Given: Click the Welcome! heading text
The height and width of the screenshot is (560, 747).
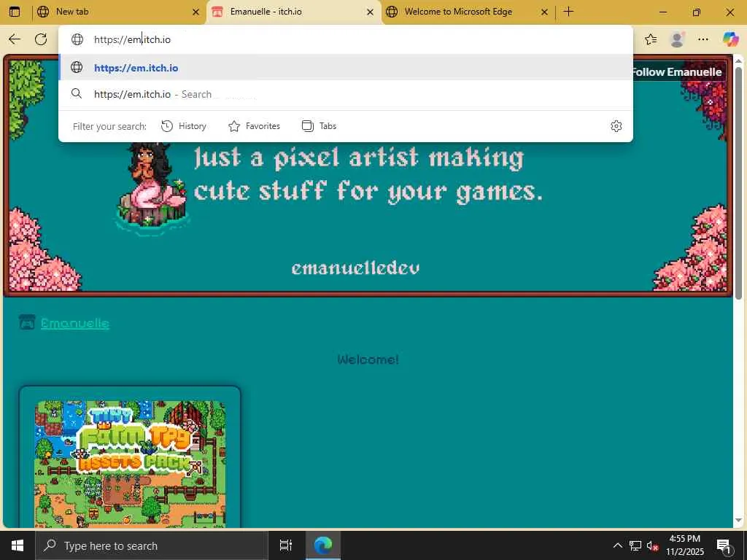Looking at the screenshot, I should coord(368,359).
